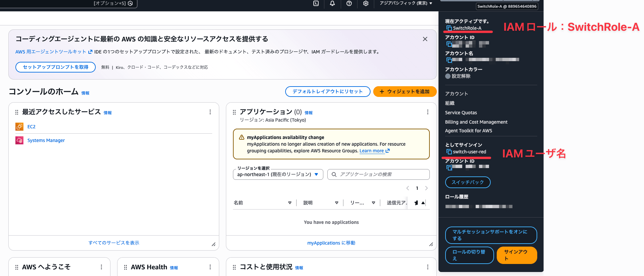Grab the Cost and usage widget drag handle

(x=234, y=267)
